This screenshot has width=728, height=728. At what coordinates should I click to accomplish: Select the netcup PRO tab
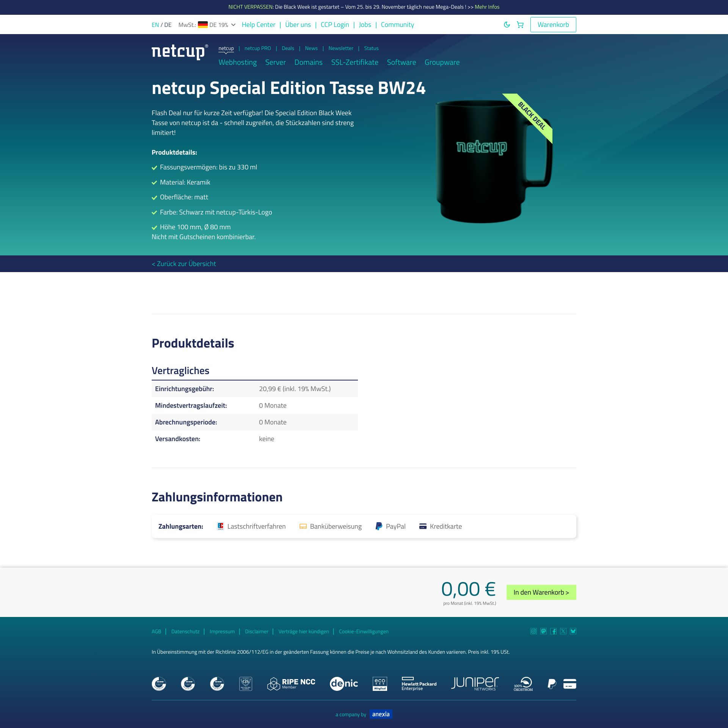(258, 48)
